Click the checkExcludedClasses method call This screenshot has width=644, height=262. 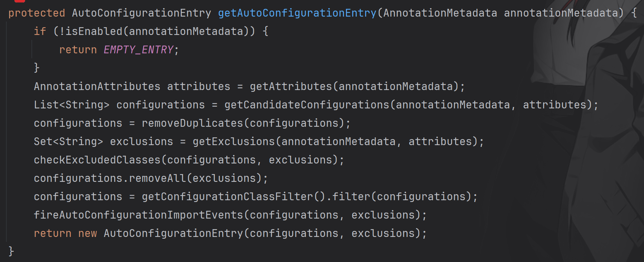click(97, 160)
